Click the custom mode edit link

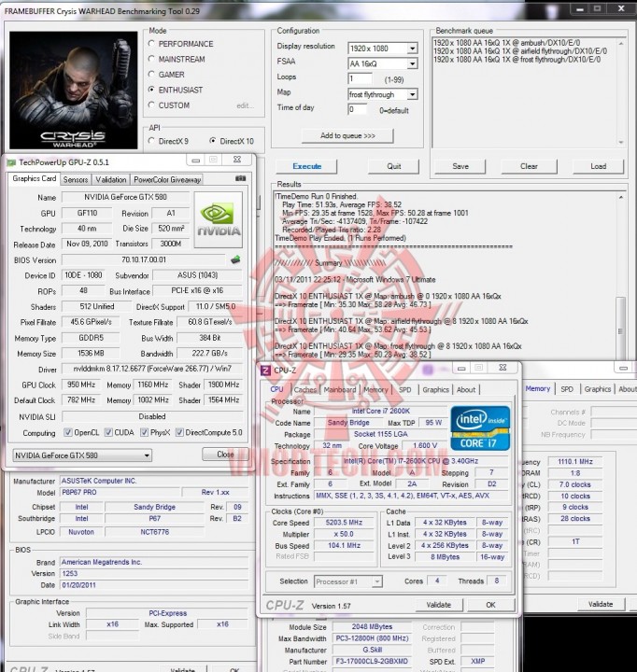click(246, 105)
